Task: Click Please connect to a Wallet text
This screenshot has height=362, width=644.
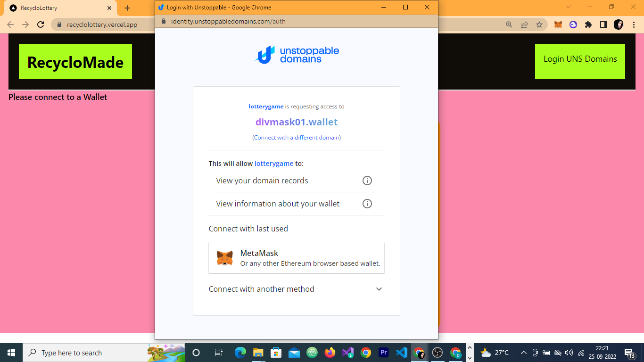Action: tap(58, 97)
